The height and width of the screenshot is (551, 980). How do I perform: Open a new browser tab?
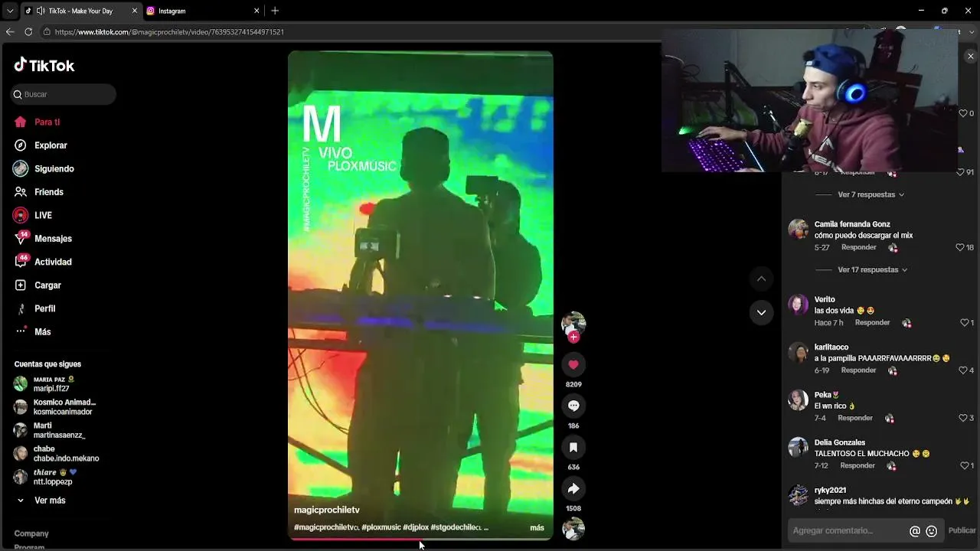tap(275, 11)
